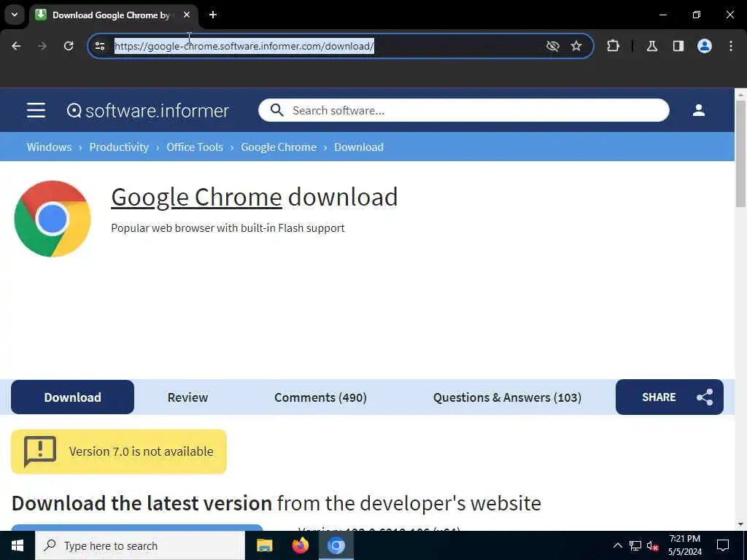Image resolution: width=747 pixels, height=560 pixels.
Task: Click the scrollbar down arrow
Action: 740,524
